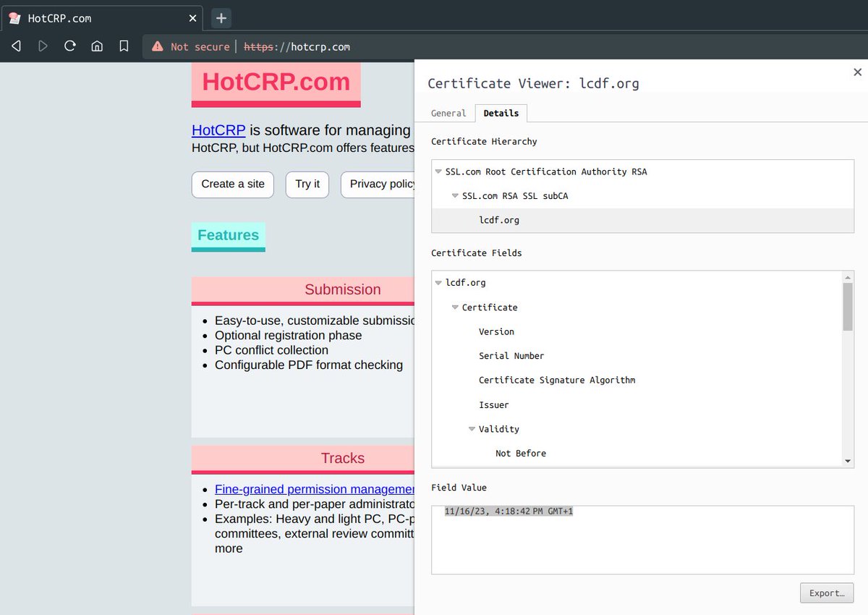The image size is (868, 615).
Task: Click the HotCRP.com page heading
Action: click(276, 82)
